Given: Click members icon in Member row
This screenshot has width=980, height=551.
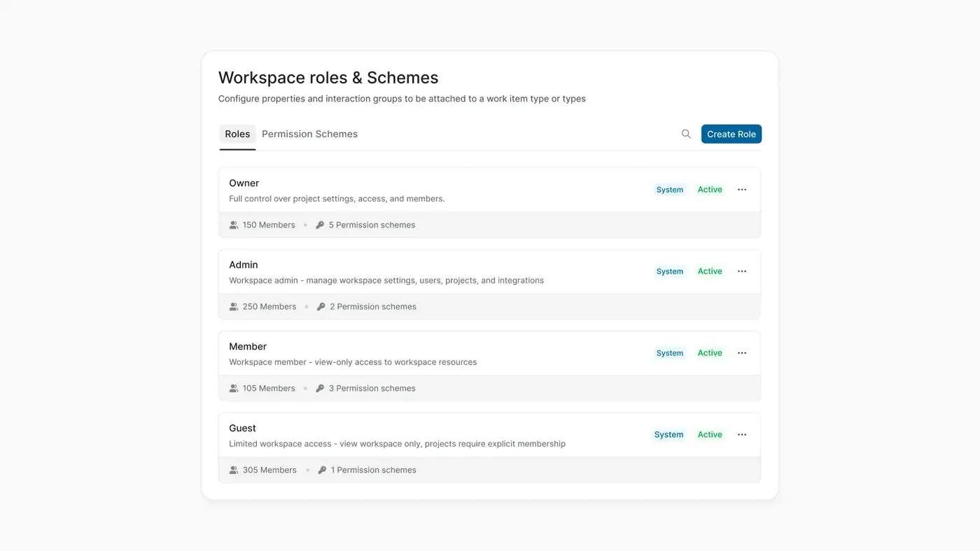Looking at the screenshot, I should (x=234, y=389).
